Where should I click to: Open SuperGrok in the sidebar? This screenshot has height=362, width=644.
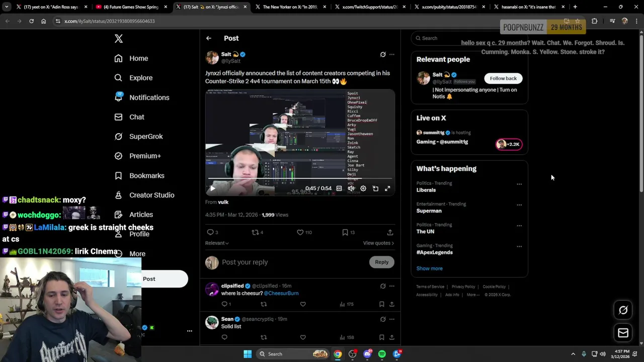[138, 137]
